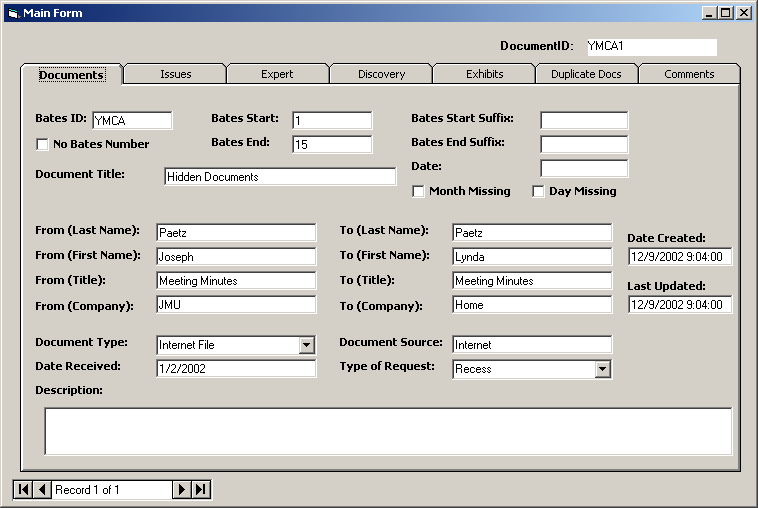
Task: Open the Exhibits tab
Action: [x=484, y=74]
